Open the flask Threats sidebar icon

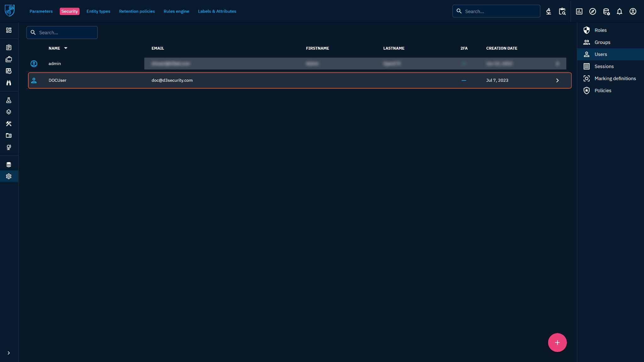(x=9, y=100)
